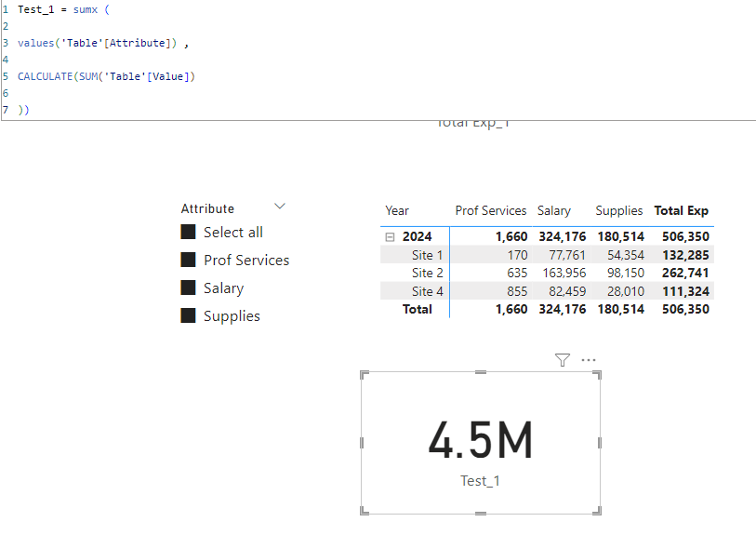The width and height of the screenshot is (756, 535).
Task: Click the top-right resize handle of Test_1 card
Action: [x=597, y=375]
